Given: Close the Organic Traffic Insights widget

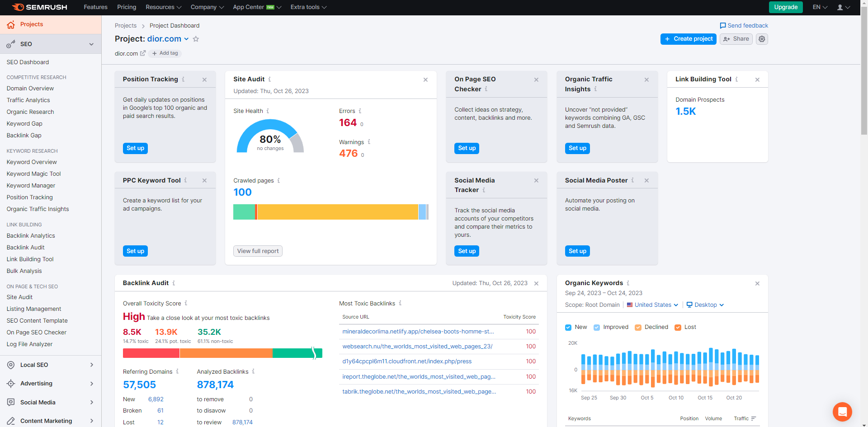Looking at the screenshot, I should pos(646,80).
